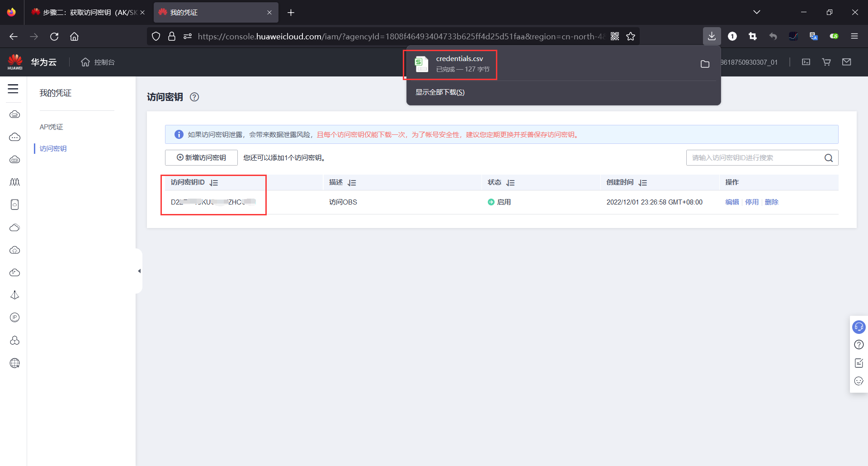Collapse the left navigation panel

(139, 271)
